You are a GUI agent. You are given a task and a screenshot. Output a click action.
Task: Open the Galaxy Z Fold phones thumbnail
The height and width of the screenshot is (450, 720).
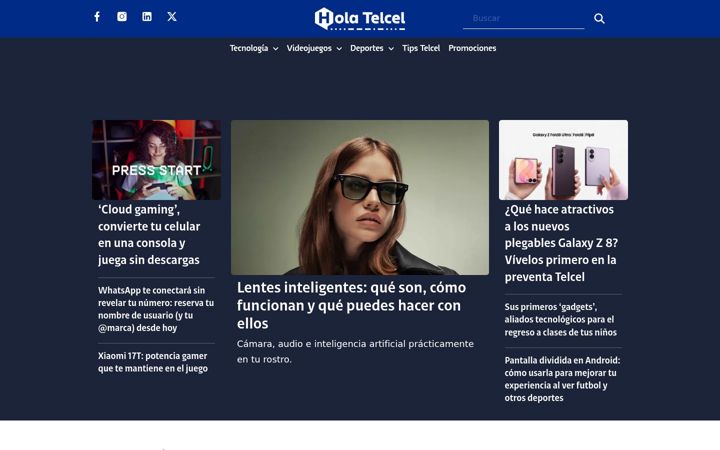[x=563, y=160]
